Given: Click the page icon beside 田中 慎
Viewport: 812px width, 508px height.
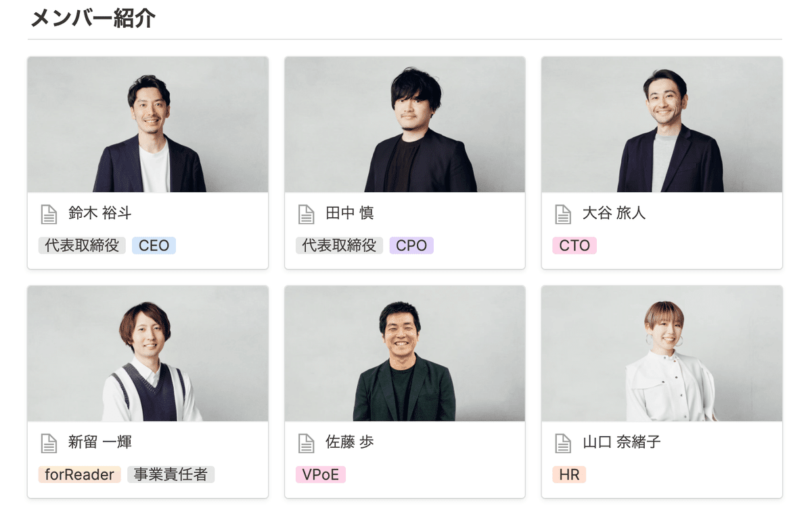Looking at the screenshot, I should pos(306,214).
